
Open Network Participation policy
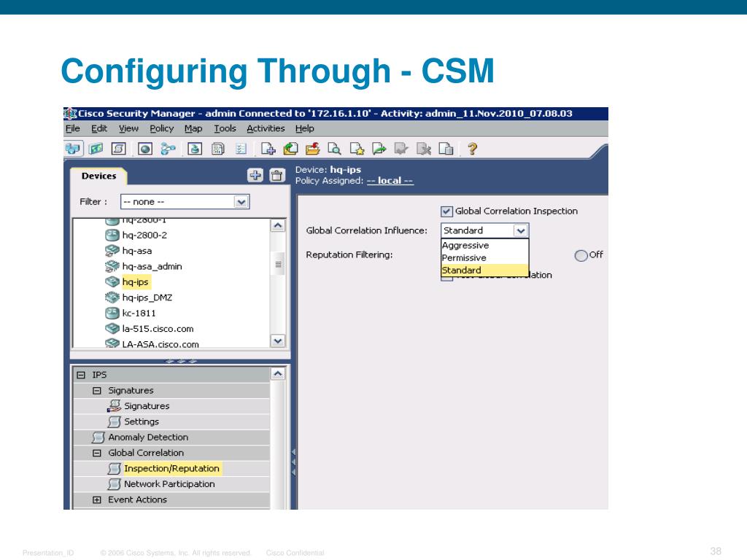pos(169,484)
